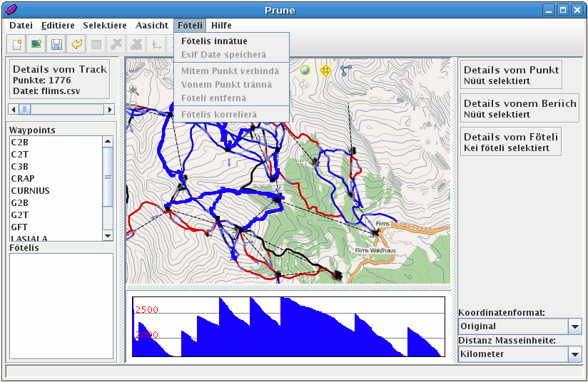Click the Flims label on the map
The height and width of the screenshot is (382, 588).
click(x=384, y=224)
